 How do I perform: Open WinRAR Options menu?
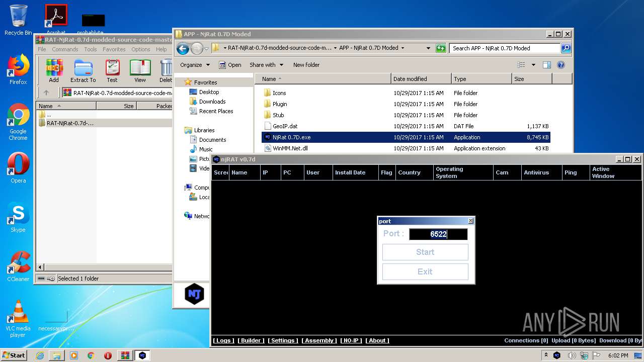(x=141, y=49)
